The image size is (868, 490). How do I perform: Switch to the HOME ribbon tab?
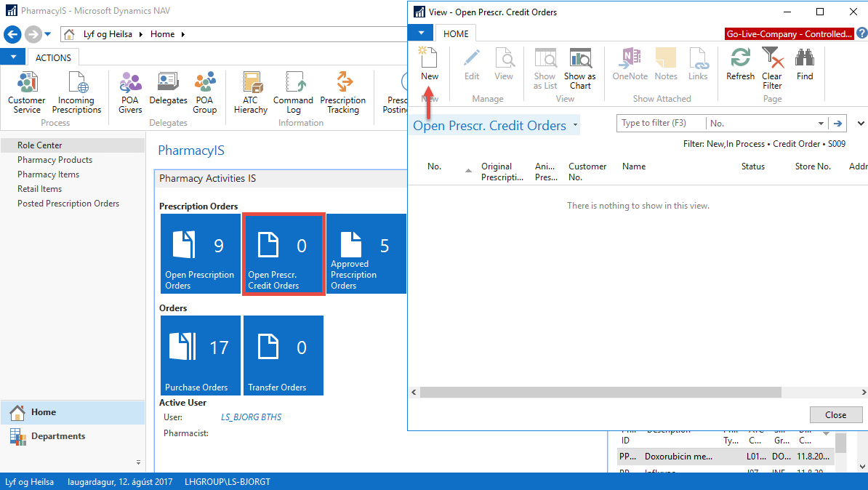pyautogui.click(x=456, y=33)
